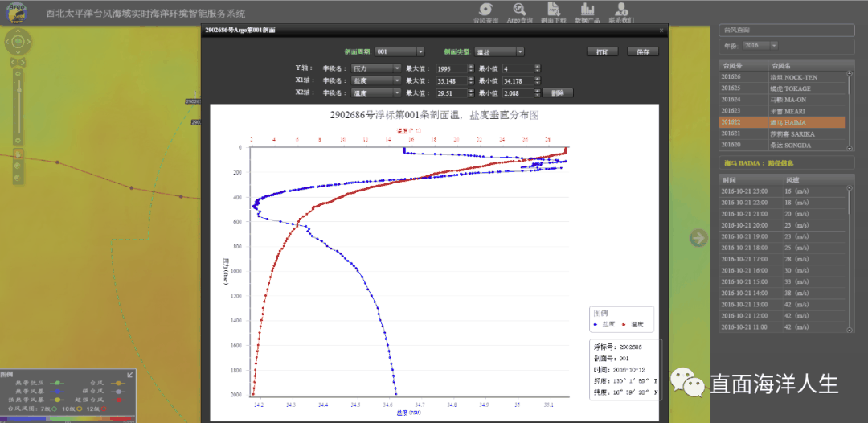Open the 数据产品 data products icon
Screen dimensions: 868x423
tap(587, 10)
